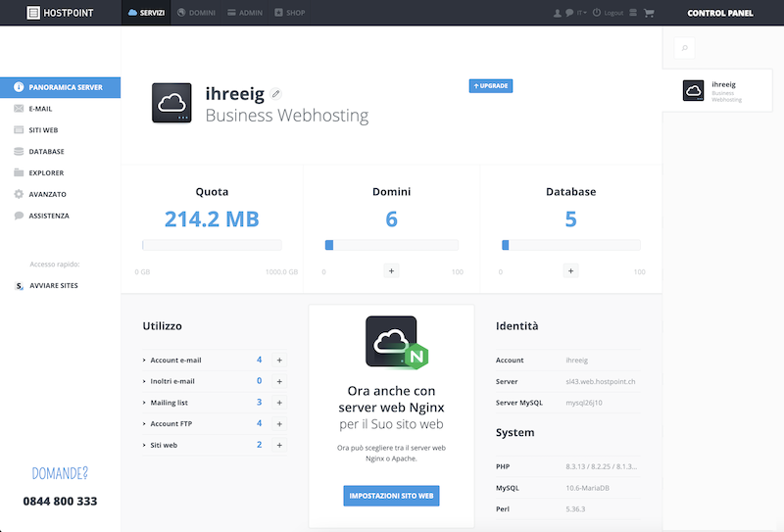The width and height of the screenshot is (784, 532).
Task: Add a database with the plus button under Database
Action: (571, 271)
